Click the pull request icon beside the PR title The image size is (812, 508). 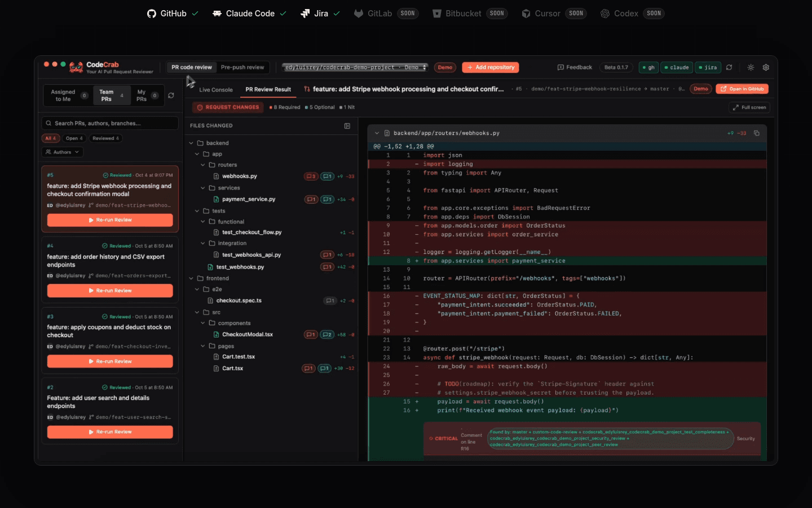click(307, 89)
